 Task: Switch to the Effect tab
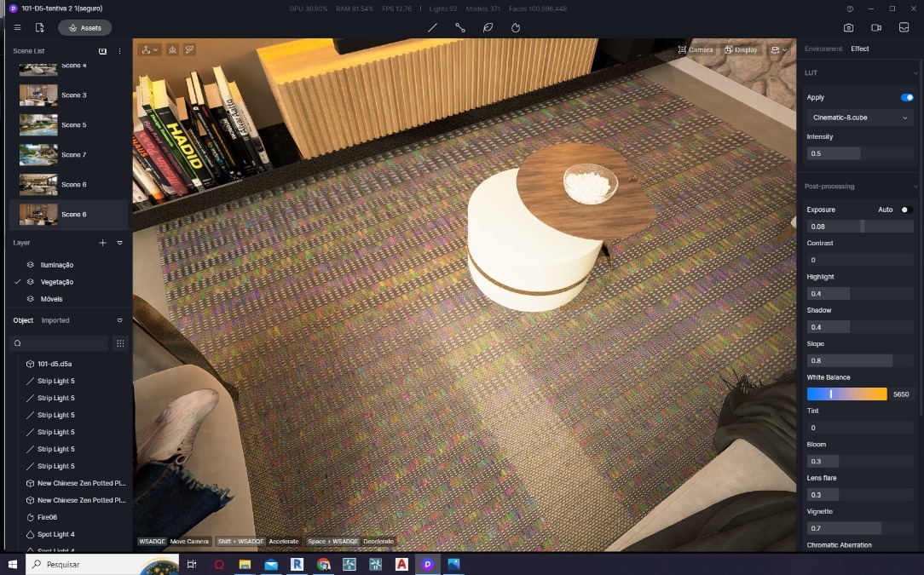pos(860,49)
